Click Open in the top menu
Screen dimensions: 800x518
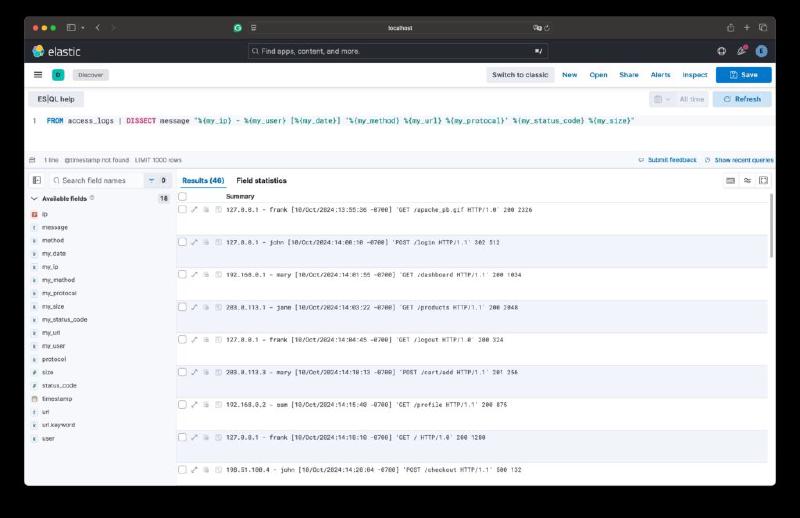(x=598, y=75)
